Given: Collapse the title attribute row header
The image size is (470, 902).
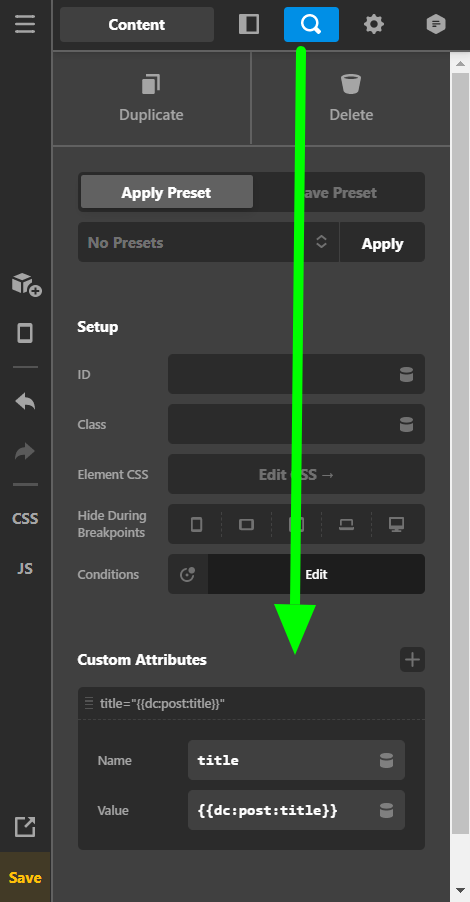Looking at the screenshot, I should pyautogui.click(x=251, y=703).
